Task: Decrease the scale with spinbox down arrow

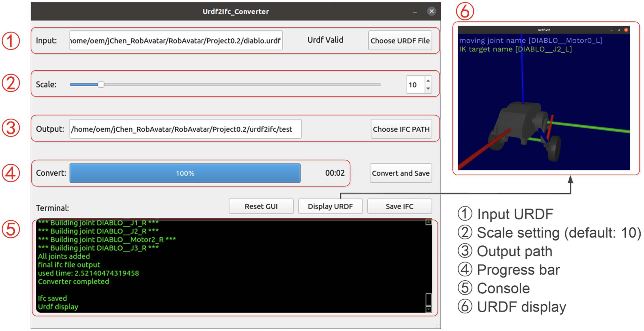Action: point(428,88)
